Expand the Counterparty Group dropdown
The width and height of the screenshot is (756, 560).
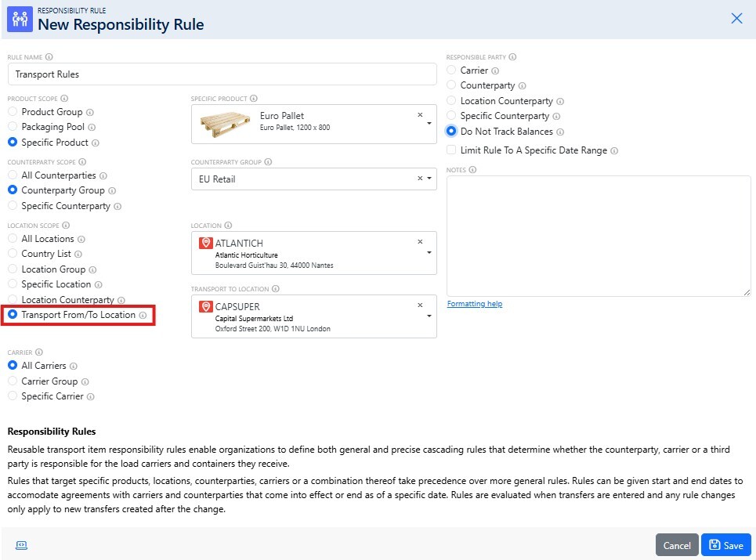(429, 179)
